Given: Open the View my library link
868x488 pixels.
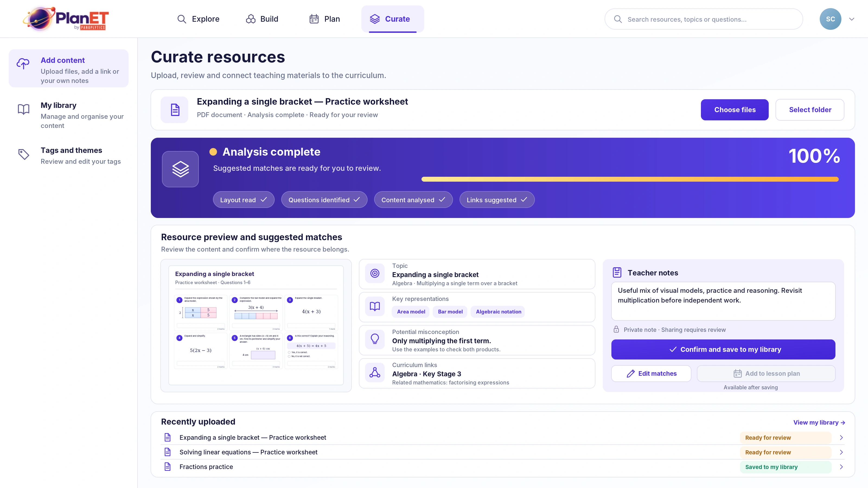Looking at the screenshot, I should [x=819, y=422].
